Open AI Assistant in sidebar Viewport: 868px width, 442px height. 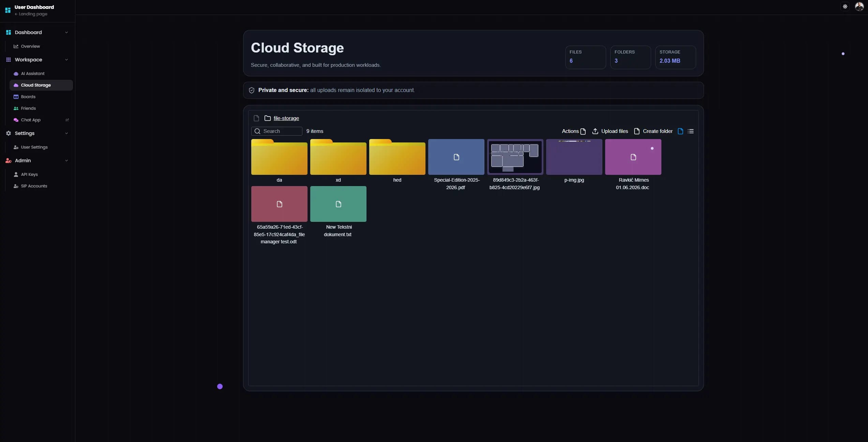click(x=41, y=74)
